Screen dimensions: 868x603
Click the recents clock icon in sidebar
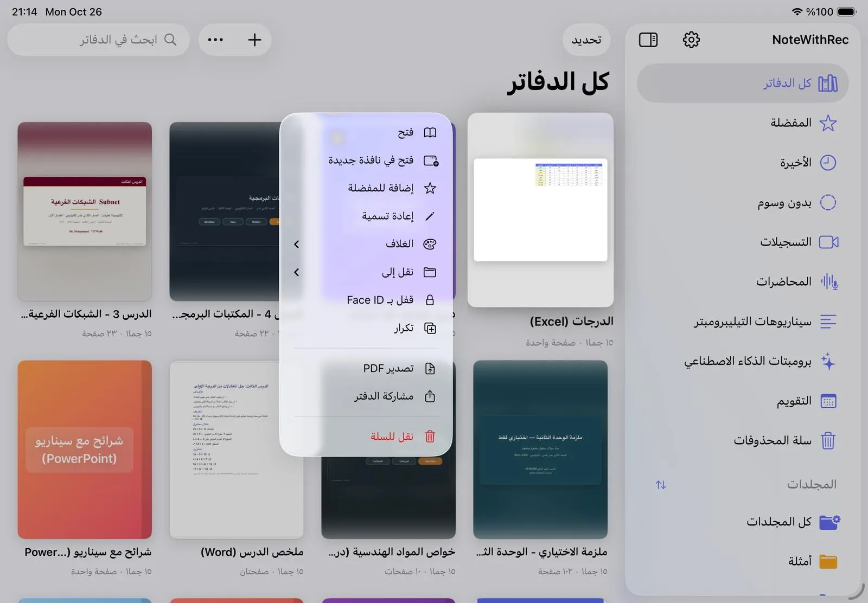tap(828, 163)
